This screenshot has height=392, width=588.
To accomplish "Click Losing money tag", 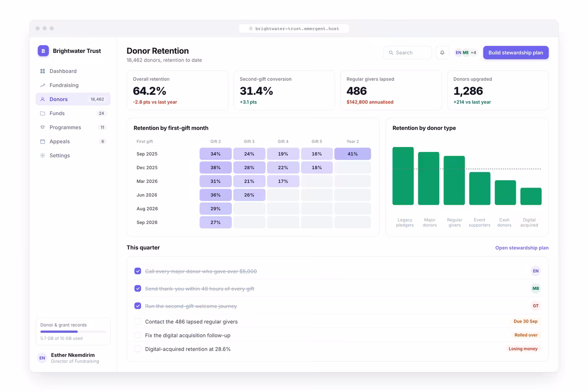I will coord(523,349).
